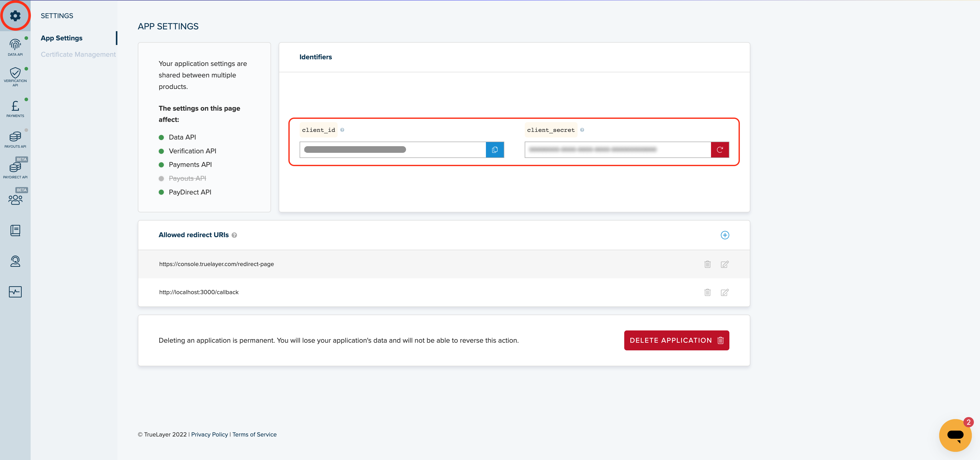Add a new allowed redirect URI
The width and height of the screenshot is (980, 460).
[x=725, y=235]
